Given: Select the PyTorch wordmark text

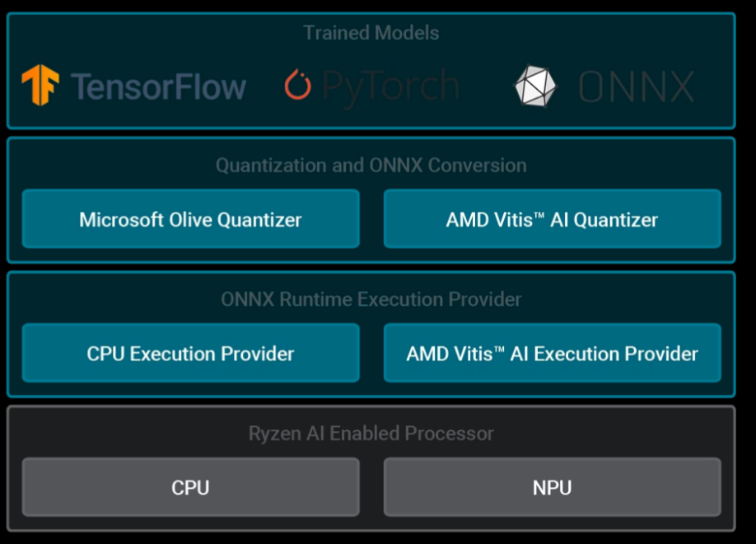Looking at the screenshot, I should [x=390, y=87].
